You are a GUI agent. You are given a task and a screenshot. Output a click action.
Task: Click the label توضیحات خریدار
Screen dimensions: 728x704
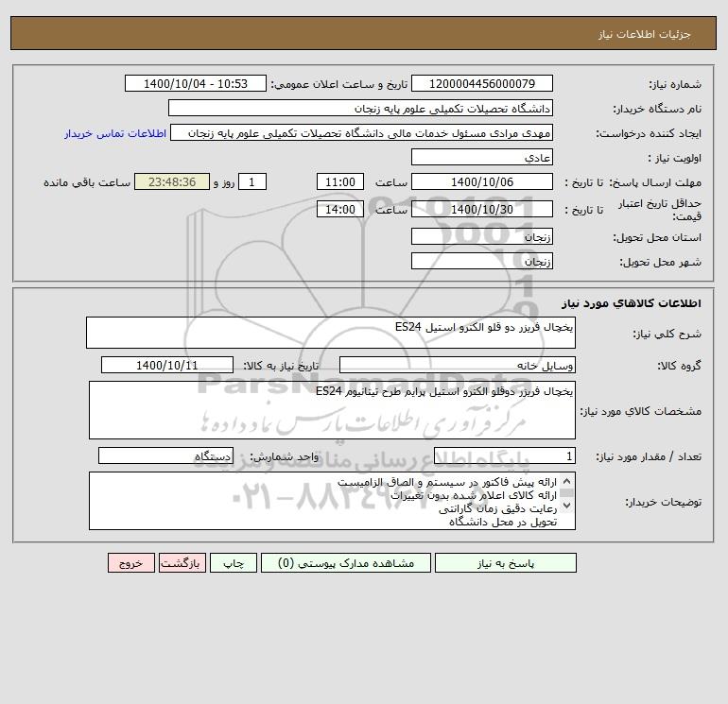click(663, 502)
